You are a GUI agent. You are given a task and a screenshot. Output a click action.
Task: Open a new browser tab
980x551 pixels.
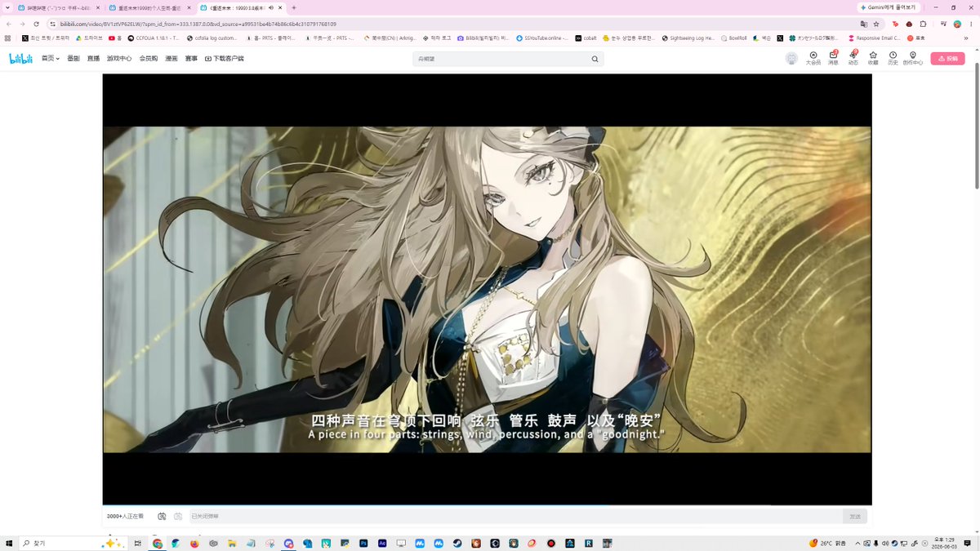click(x=294, y=7)
